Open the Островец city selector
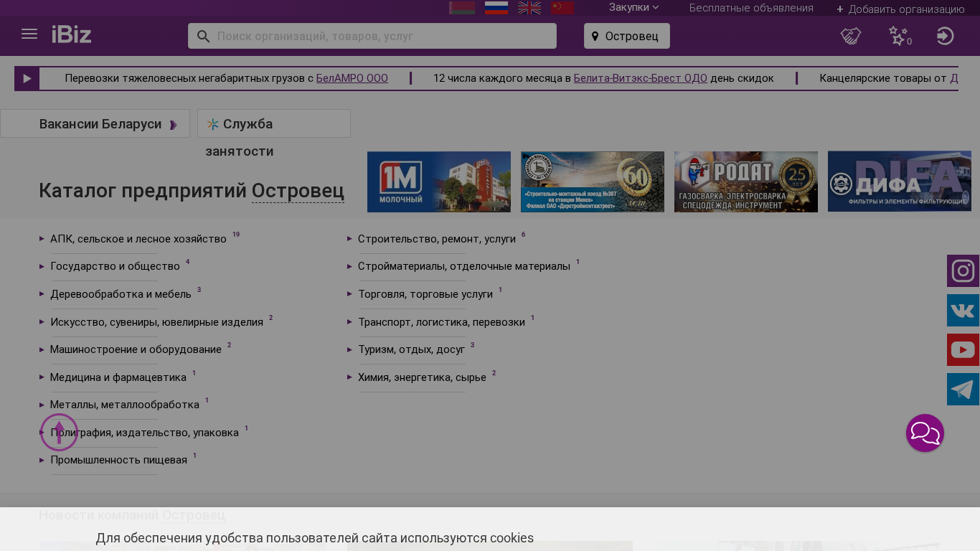Screen dimensions: 980x551 (627, 36)
